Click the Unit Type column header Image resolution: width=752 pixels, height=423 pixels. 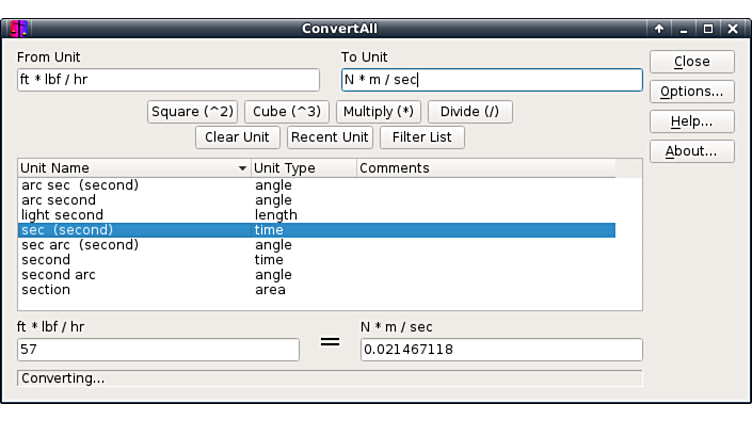303,168
